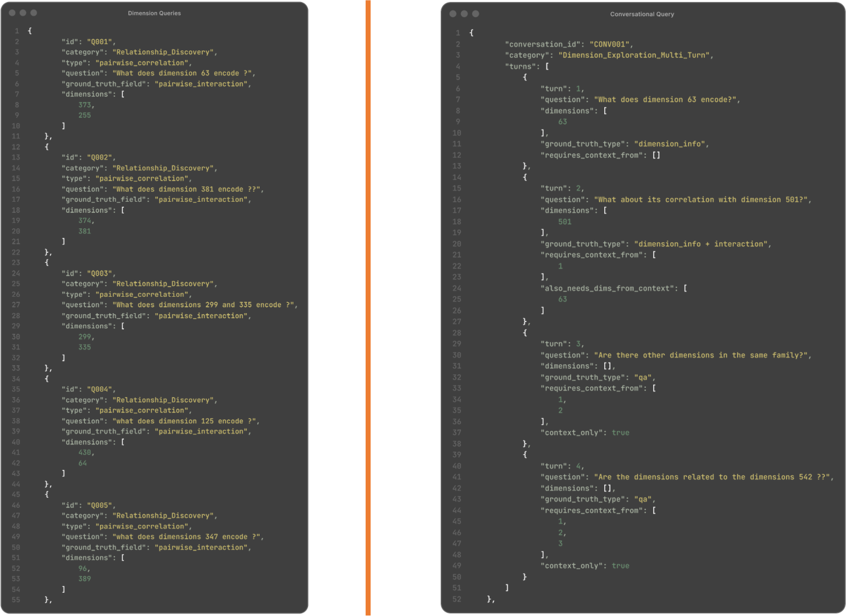Click the "turn": 1 line
Image resolution: width=846 pixels, height=616 pixels.
point(563,88)
